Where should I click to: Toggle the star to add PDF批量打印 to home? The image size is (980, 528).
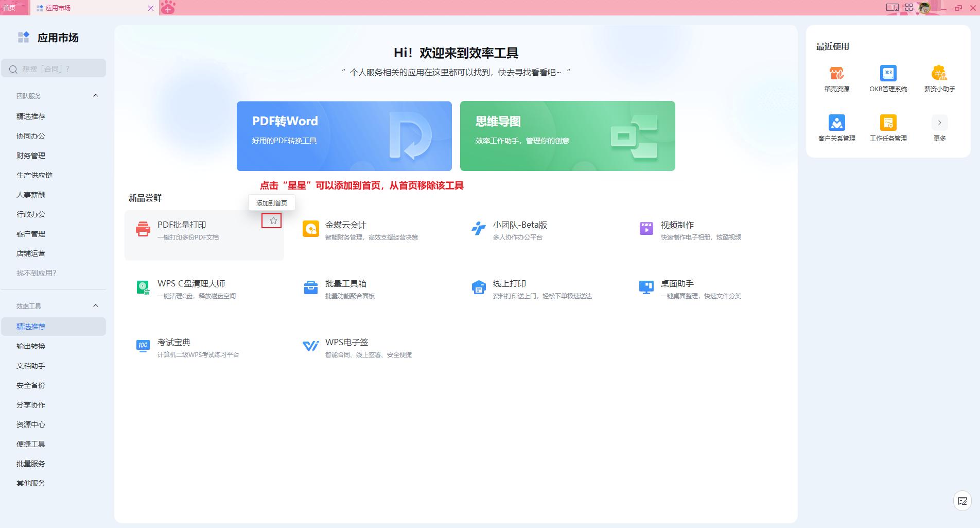[x=273, y=220]
